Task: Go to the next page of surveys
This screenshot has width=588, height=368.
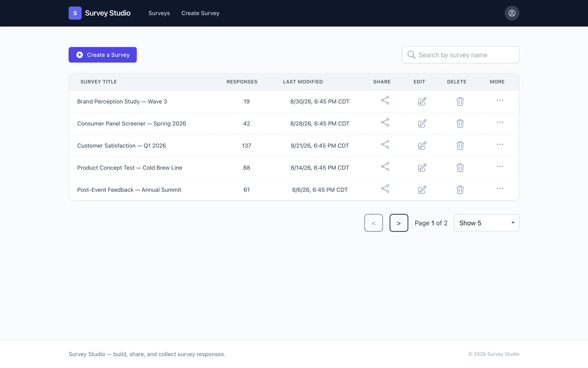Action: pyautogui.click(x=399, y=223)
